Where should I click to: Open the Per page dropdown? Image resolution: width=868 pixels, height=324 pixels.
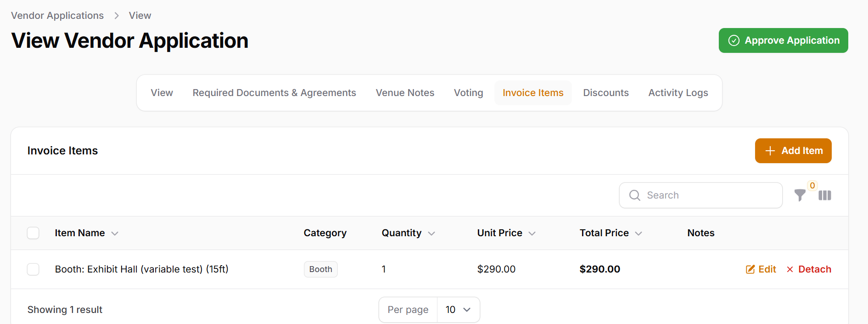tap(458, 310)
